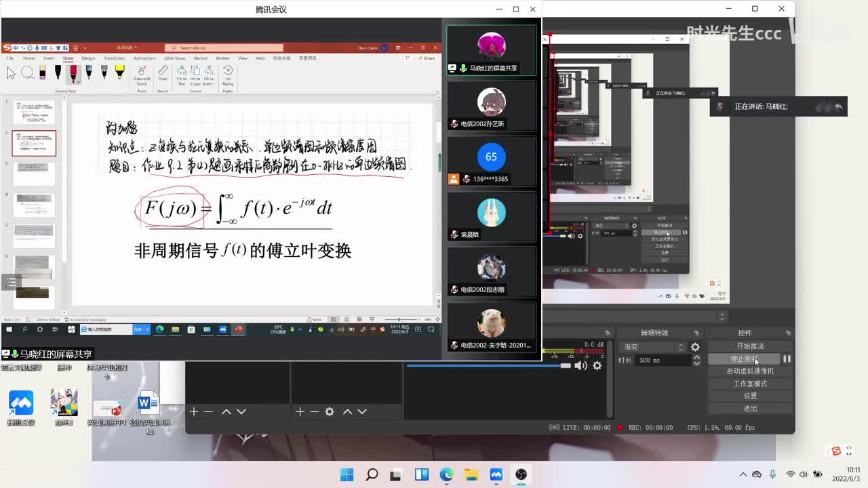Open Slide Show tab in shared PowerPoint

pos(174,58)
